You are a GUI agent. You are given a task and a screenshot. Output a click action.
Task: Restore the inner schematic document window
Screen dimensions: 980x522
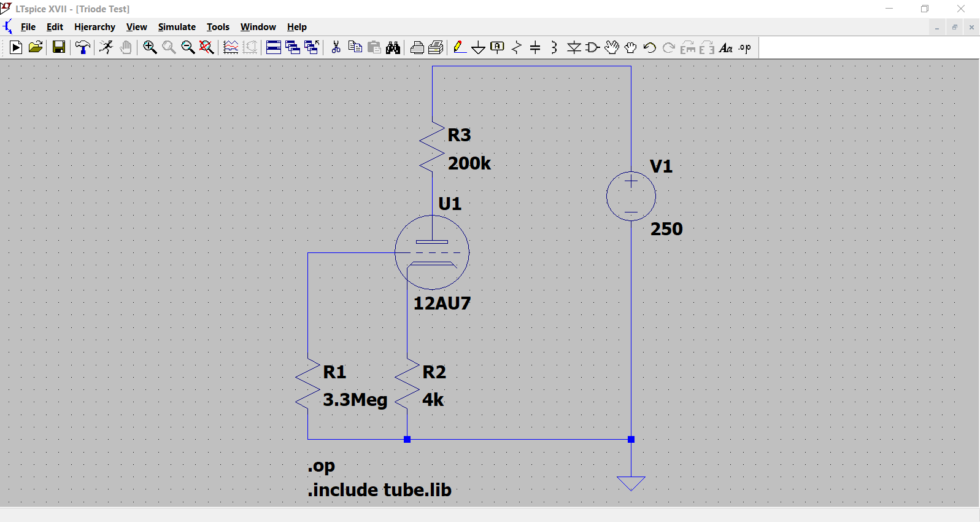click(954, 27)
